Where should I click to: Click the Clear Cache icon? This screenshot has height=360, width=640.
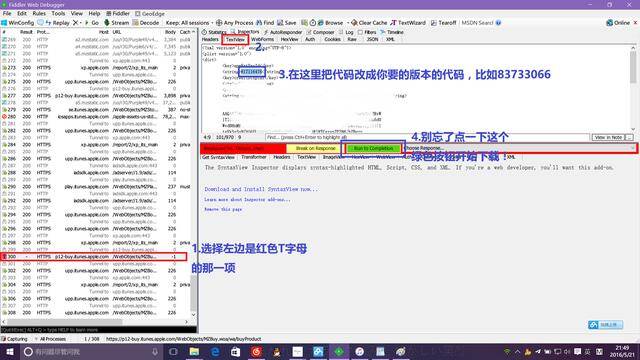coord(354,23)
